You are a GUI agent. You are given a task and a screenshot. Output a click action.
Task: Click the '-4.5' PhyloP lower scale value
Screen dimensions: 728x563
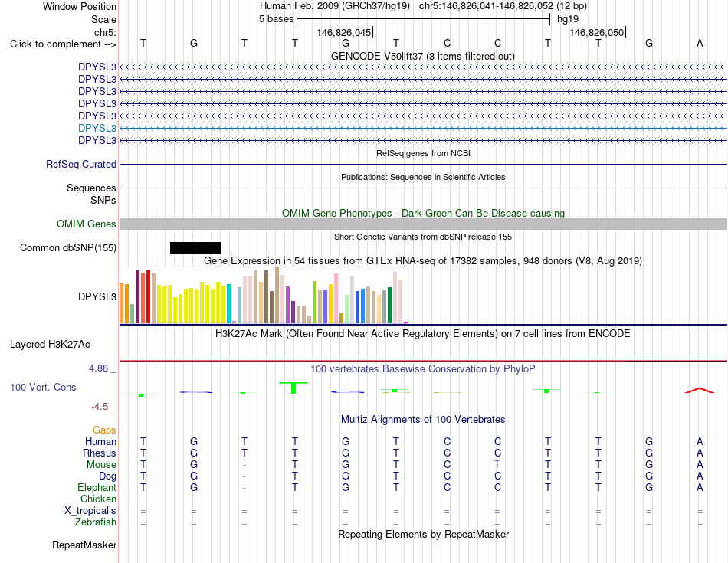100,407
